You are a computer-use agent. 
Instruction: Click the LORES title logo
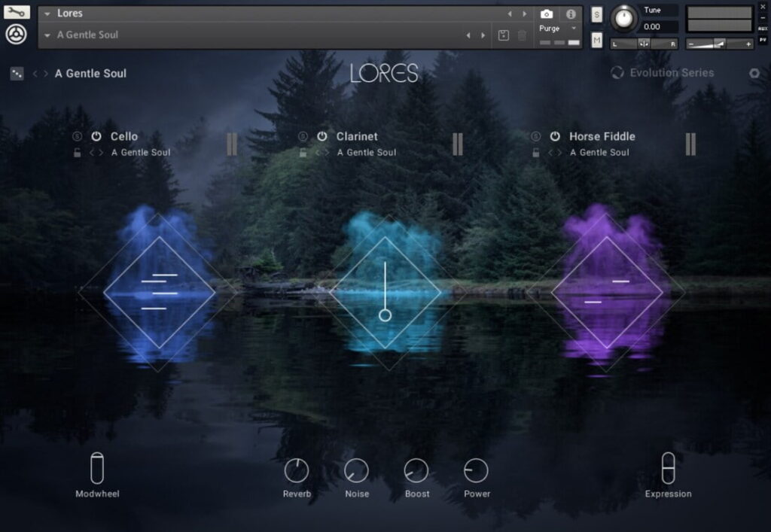pos(384,73)
